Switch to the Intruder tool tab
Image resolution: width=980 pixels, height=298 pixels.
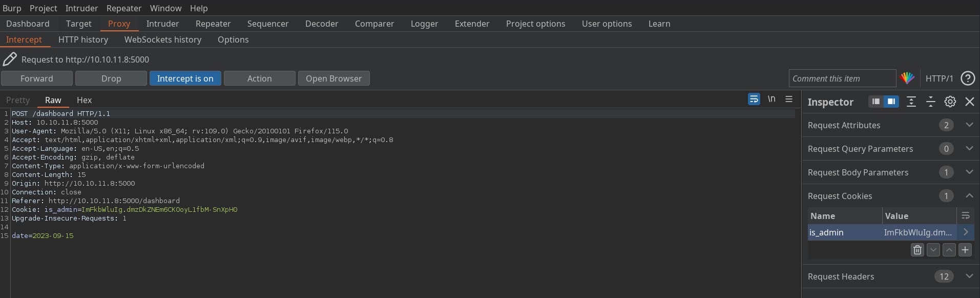(x=162, y=24)
